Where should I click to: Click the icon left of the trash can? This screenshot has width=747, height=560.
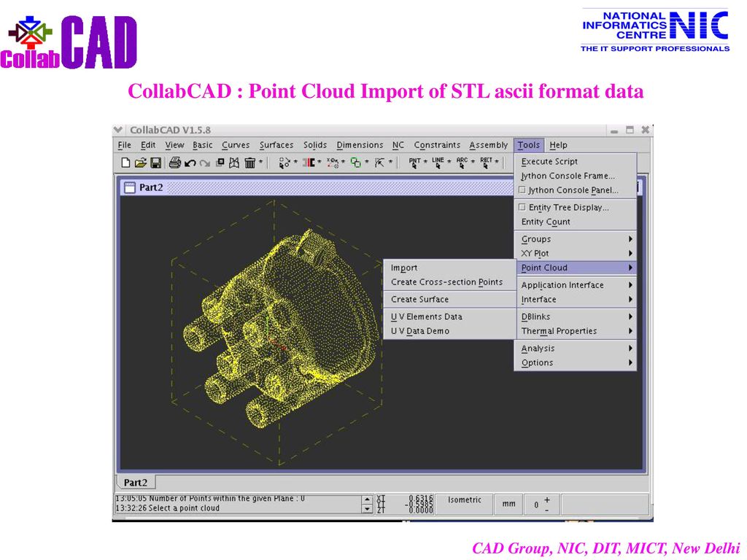pyautogui.click(x=234, y=163)
